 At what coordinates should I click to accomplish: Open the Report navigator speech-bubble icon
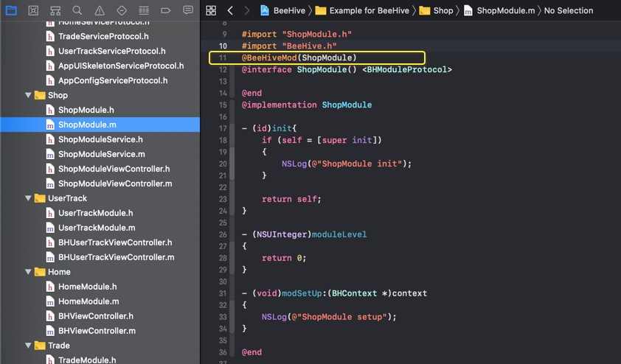188,10
